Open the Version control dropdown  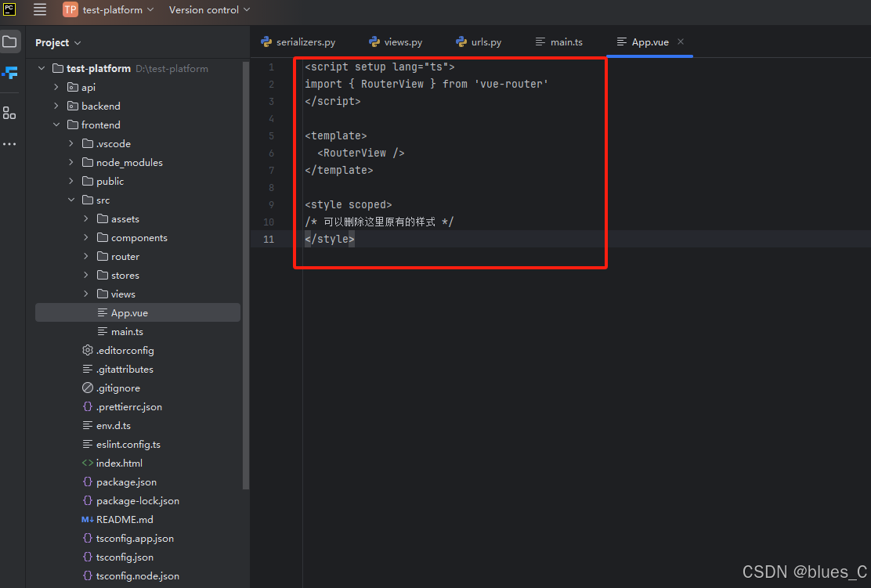tap(209, 9)
